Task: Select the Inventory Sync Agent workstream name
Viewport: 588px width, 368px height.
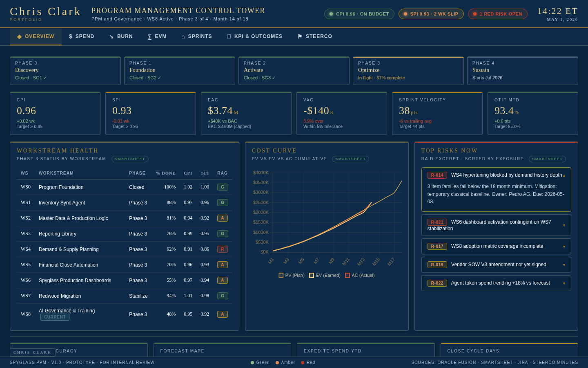Action: pos(62,203)
